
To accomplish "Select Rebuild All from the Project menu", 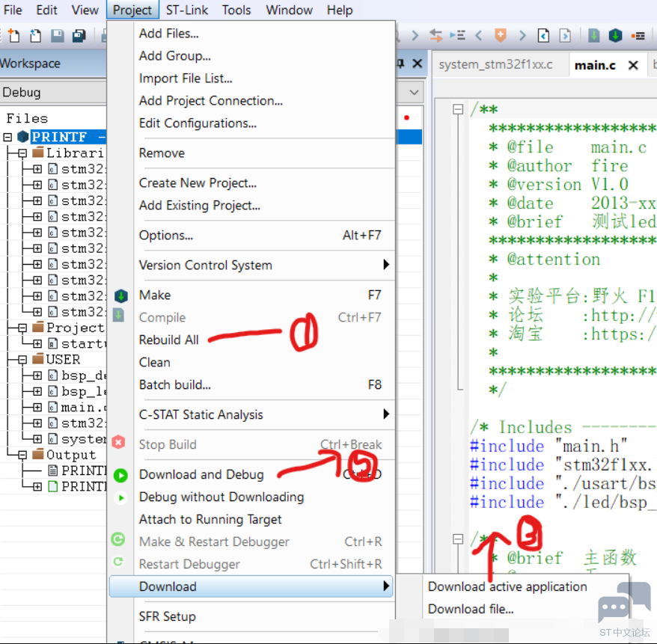I will coord(169,340).
